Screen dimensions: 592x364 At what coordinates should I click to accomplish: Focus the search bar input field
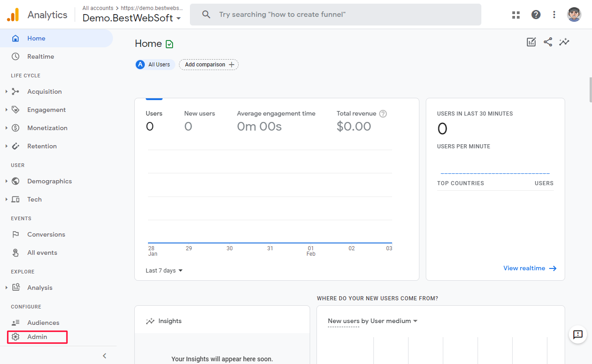336,15
